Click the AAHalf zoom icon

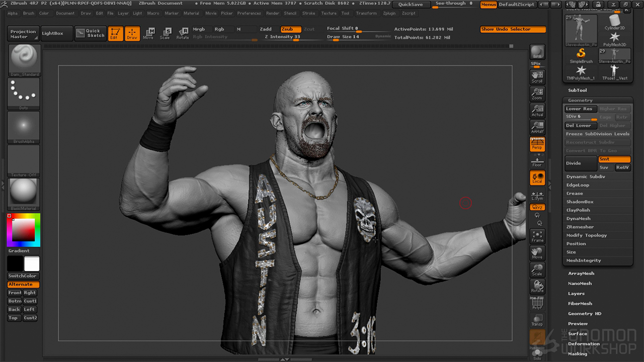pos(537,127)
